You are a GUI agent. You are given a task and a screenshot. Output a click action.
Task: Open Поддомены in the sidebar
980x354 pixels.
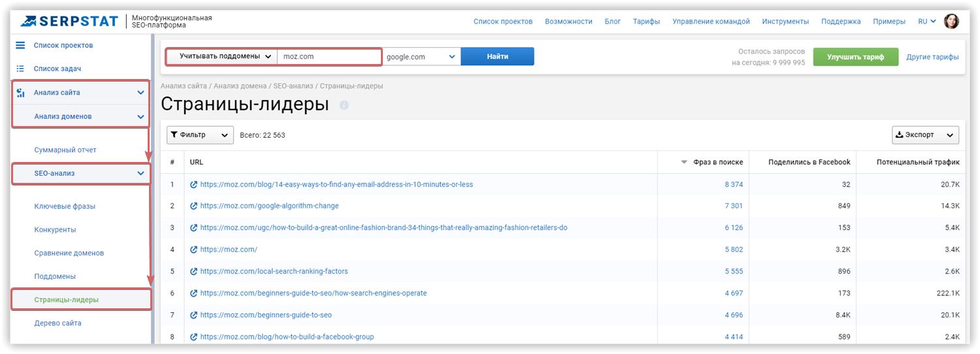tap(55, 276)
